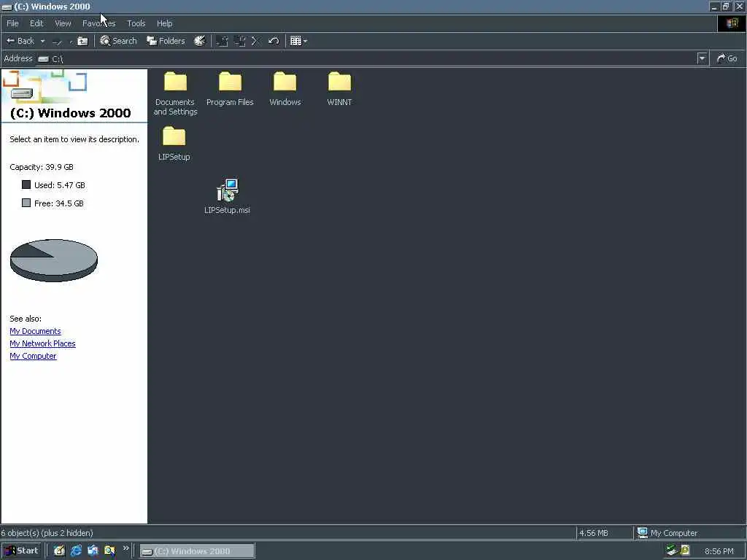Select the LIPSetup.msi installer file
The width and height of the screenshot is (747, 560).
pos(228,197)
